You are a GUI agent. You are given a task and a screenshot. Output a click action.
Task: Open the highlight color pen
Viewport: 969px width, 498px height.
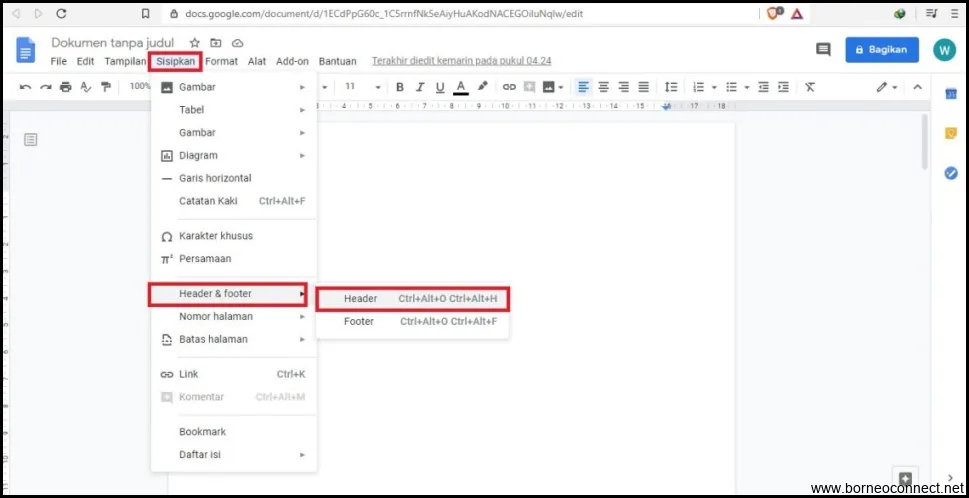tap(483, 87)
